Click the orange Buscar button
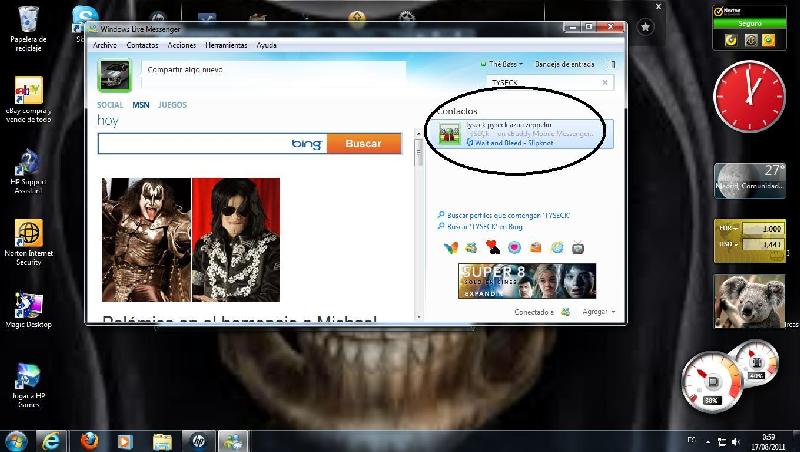Image resolution: width=800 pixels, height=452 pixels. point(364,144)
